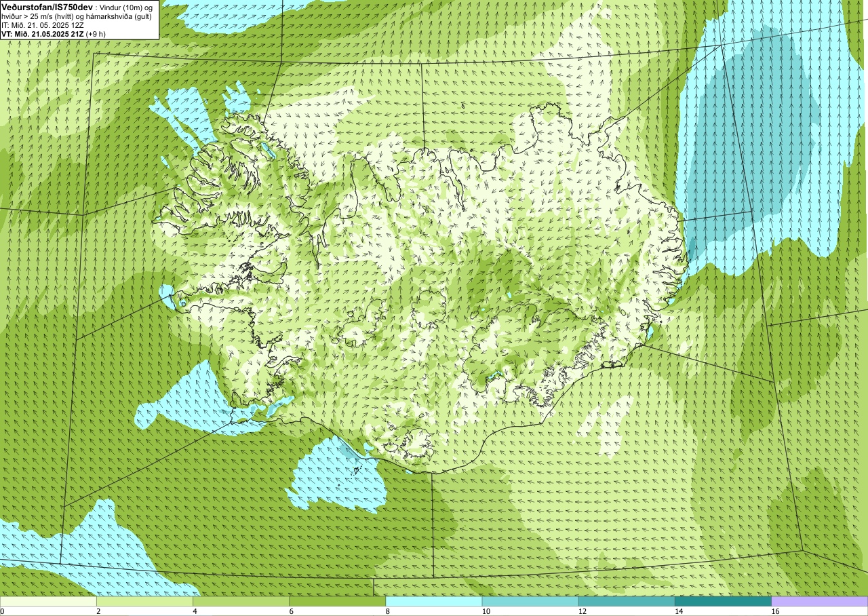Click the 8–10 m/s light cyan swatch

[433, 601]
